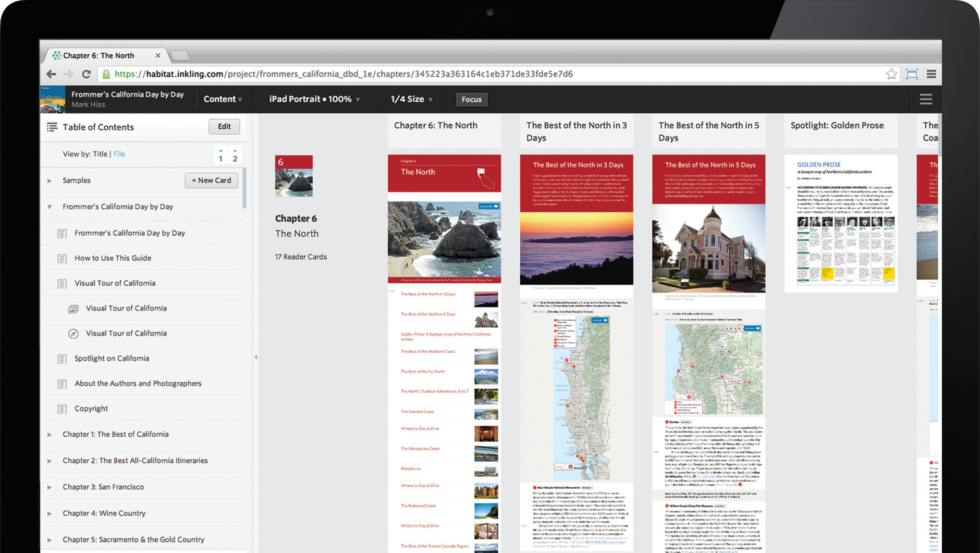Image resolution: width=980 pixels, height=553 pixels.
Task: Select How to Use This Guide entry
Action: (x=142, y=258)
